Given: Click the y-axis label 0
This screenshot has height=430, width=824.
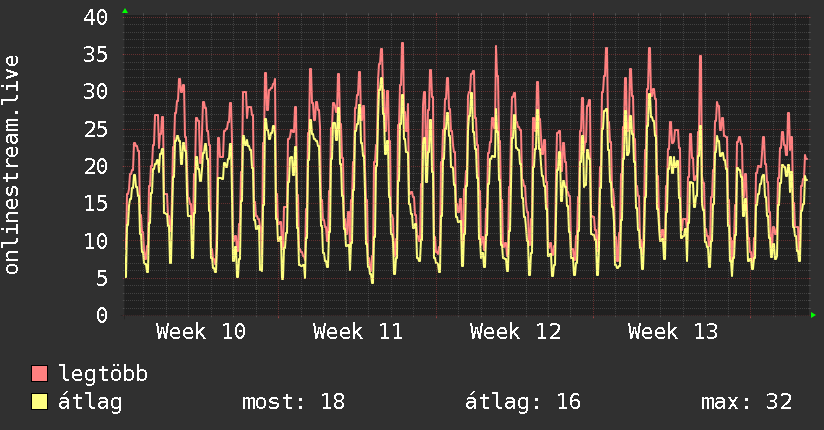Looking at the screenshot, I should click(102, 315).
